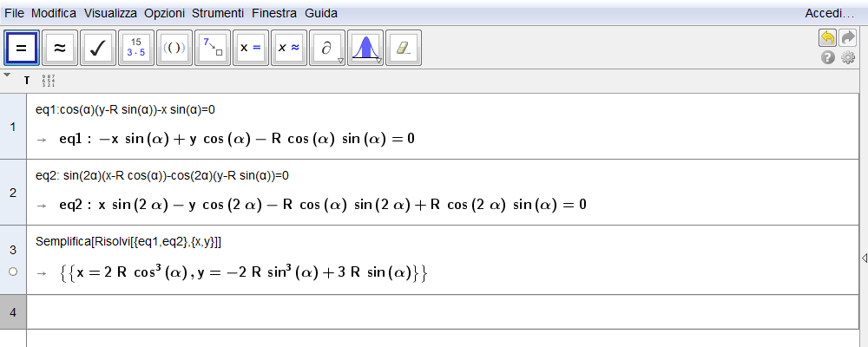Toggle the output marble on row 3

click(13, 272)
